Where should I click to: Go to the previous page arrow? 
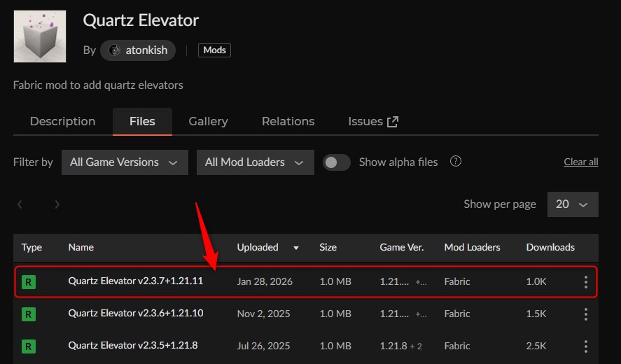click(20, 204)
